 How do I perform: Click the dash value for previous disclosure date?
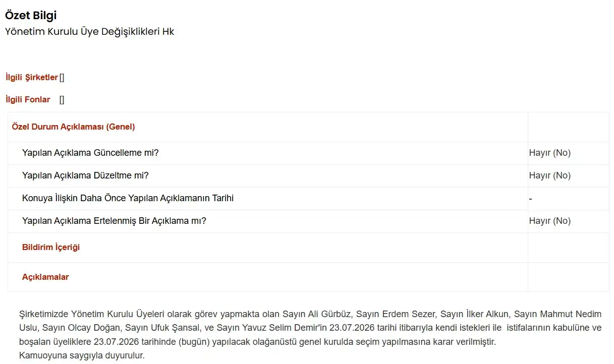tap(530, 199)
